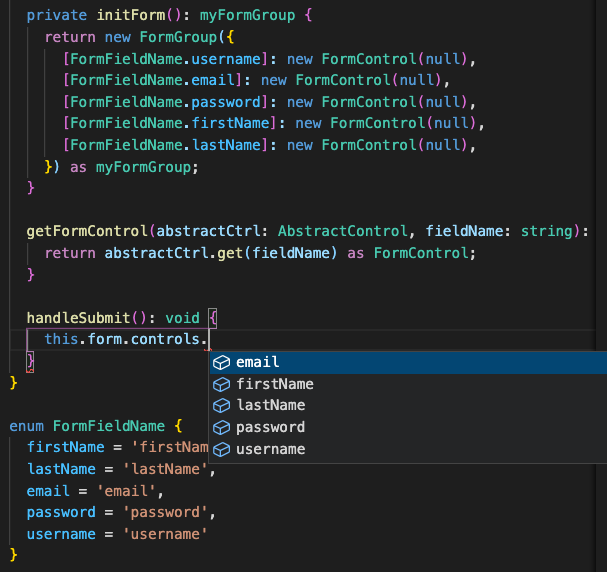The image size is (607, 572).
Task: Click 'username' in FormFieldName.username key
Action: click(226, 59)
